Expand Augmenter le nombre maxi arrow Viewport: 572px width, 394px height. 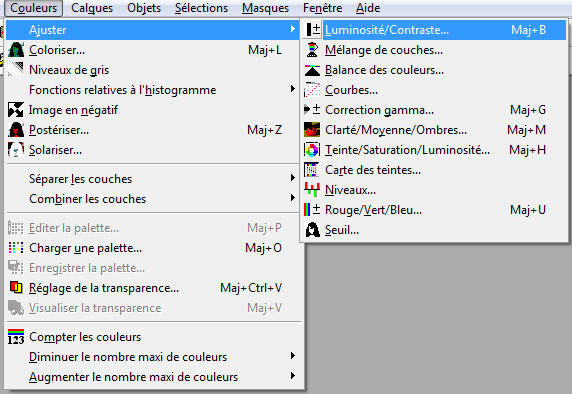pos(293,376)
